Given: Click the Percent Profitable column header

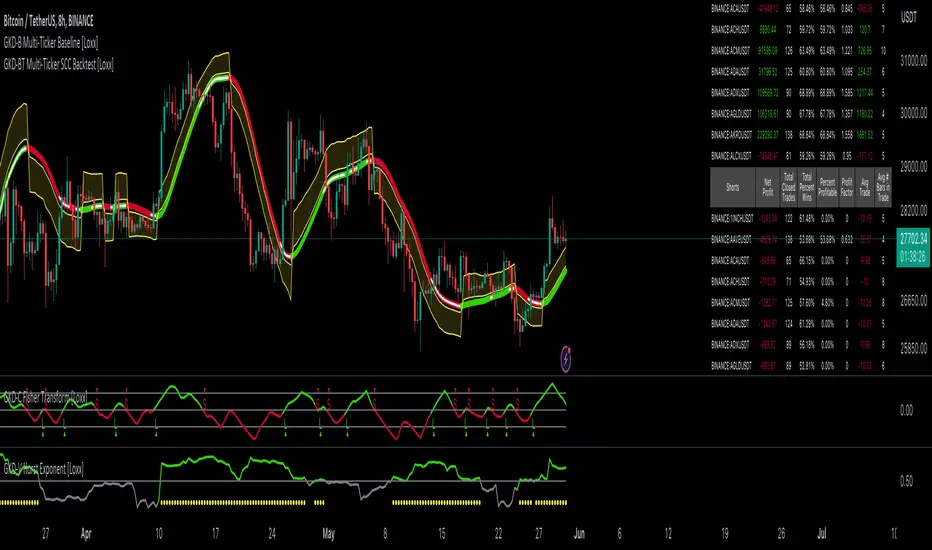Looking at the screenshot, I should point(827,187).
